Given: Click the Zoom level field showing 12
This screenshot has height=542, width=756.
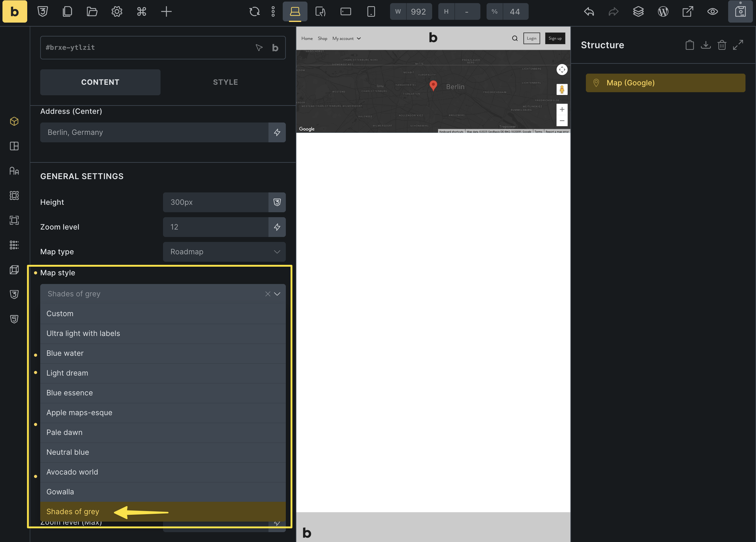Looking at the screenshot, I should [x=216, y=227].
